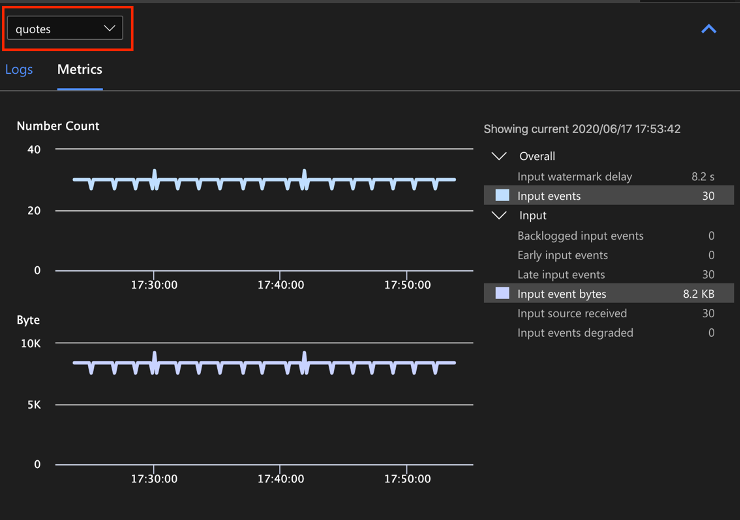
Task: Enable the Input watermark delay metric
Action: coord(574,177)
